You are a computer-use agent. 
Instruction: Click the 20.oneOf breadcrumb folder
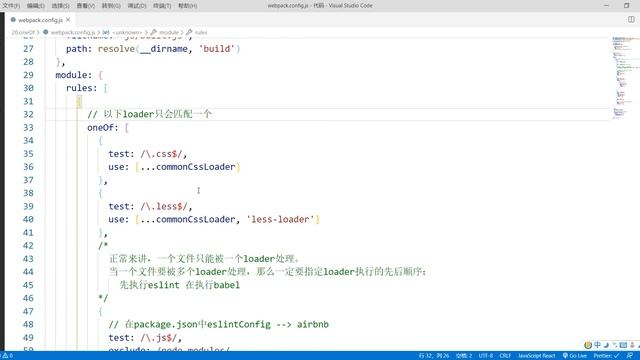(23, 32)
